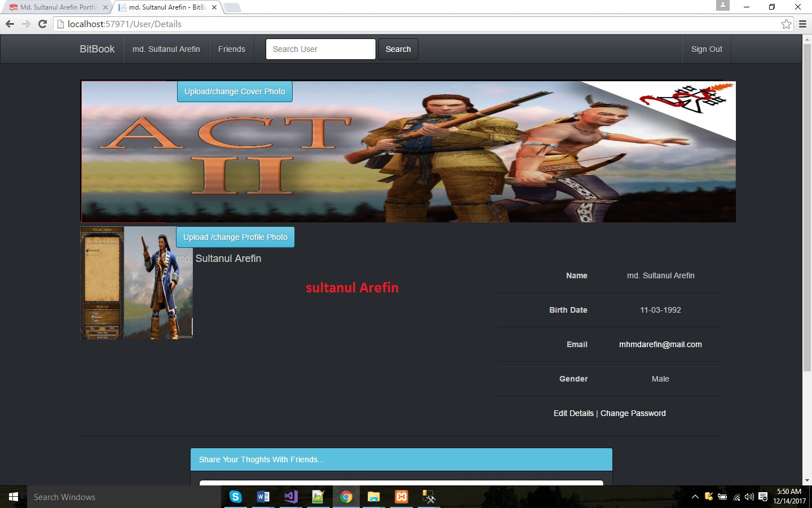Image resolution: width=812 pixels, height=508 pixels.
Task: Click the Change Password link
Action: 633,413
